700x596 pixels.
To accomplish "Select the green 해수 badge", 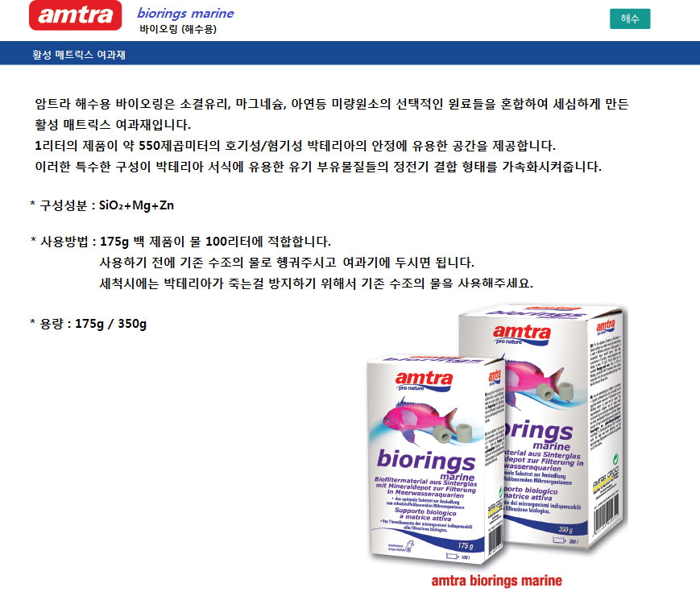I will point(630,19).
